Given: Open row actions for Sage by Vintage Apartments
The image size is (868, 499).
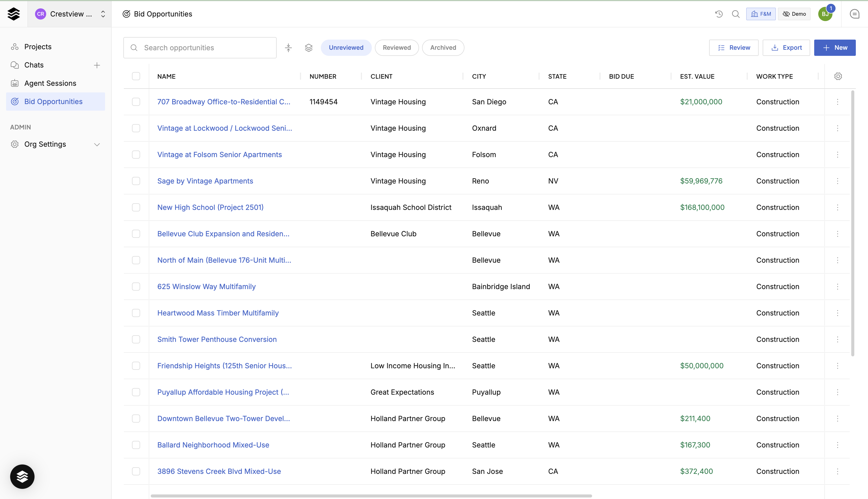Looking at the screenshot, I should [838, 181].
